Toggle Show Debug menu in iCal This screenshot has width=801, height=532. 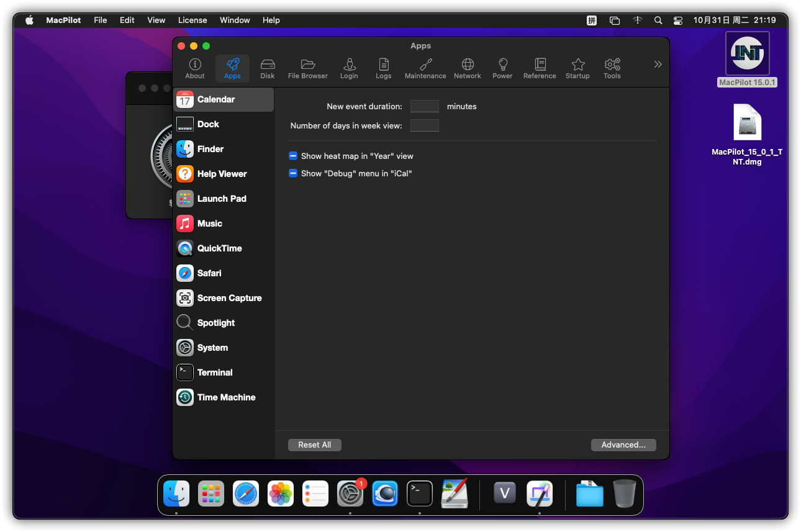pos(293,174)
